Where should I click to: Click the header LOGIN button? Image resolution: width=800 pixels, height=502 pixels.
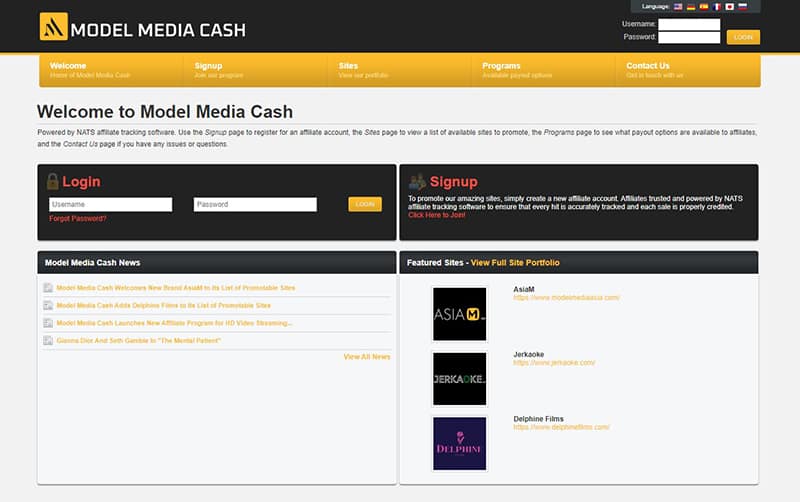coord(743,37)
